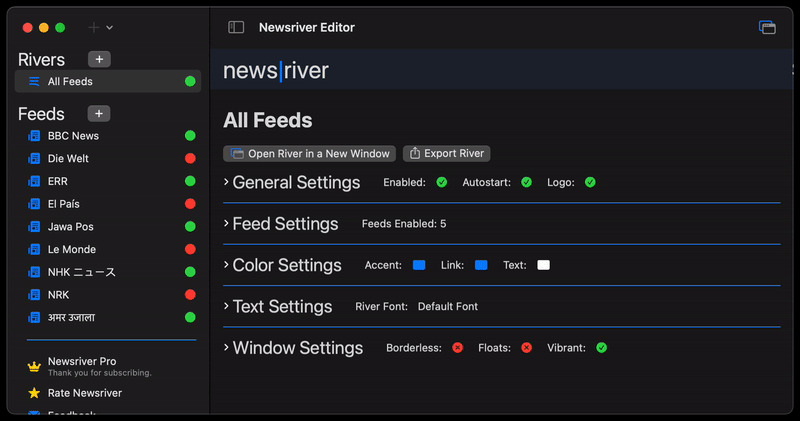This screenshot has height=421, width=800.
Task: Expand the Window Settings chevron
Action: click(226, 347)
